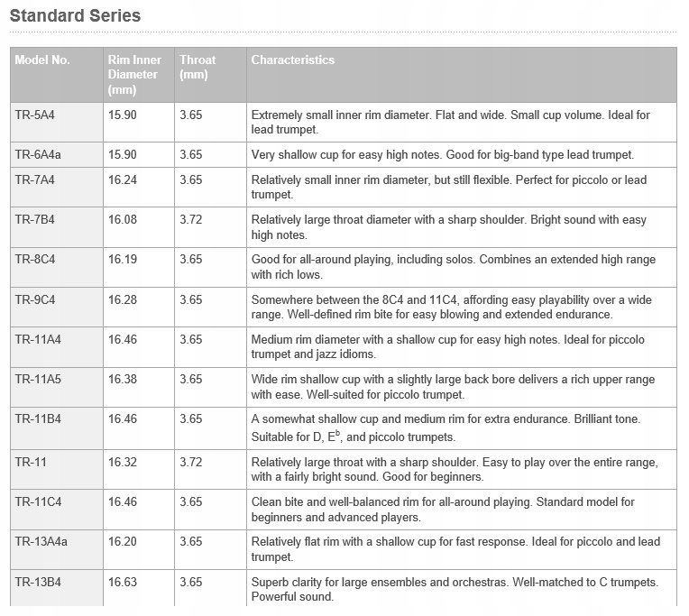Select the TR-9C4 characteristics description
Image resolution: width=689 pixels, height=616 pixels.
pos(451,308)
